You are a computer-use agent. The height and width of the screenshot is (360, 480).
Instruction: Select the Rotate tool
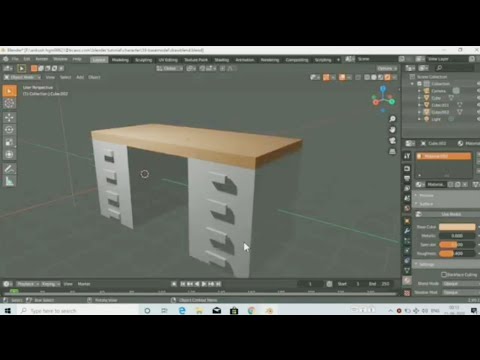point(9,130)
